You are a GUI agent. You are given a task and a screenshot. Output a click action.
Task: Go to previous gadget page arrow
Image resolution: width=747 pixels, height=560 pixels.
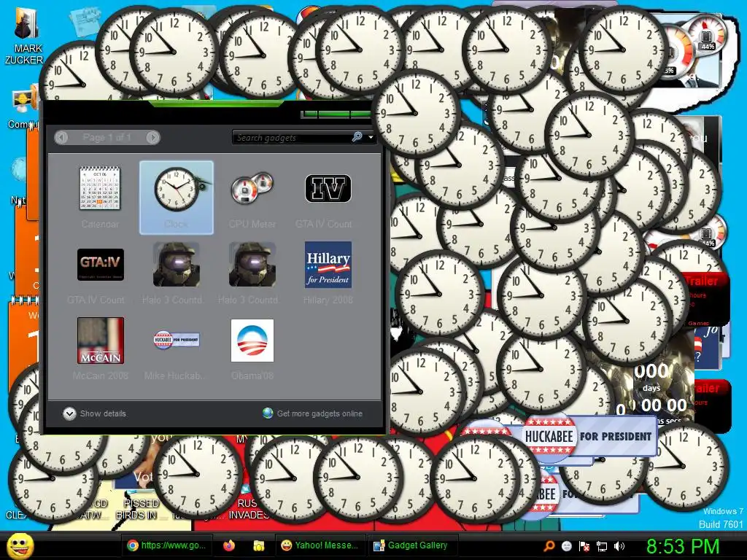click(x=61, y=138)
